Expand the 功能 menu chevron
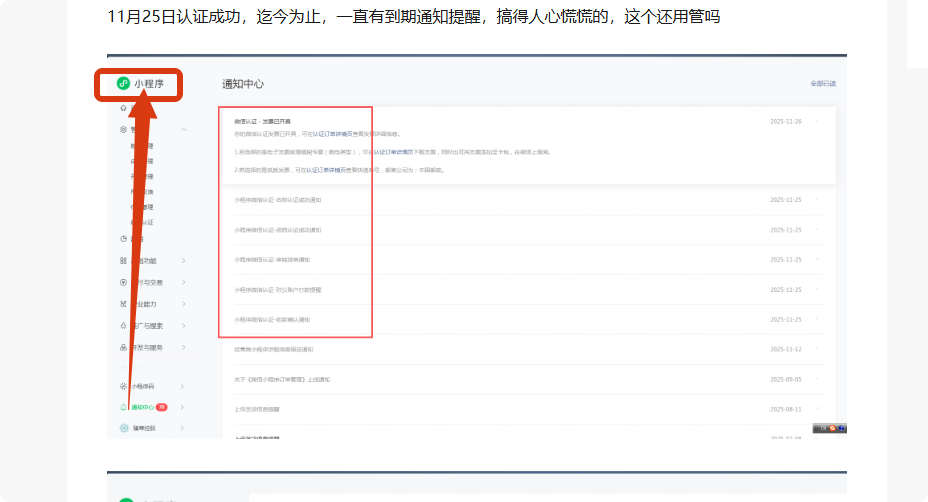The height and width of the screenshot is (502, 928). pos(183,260)
